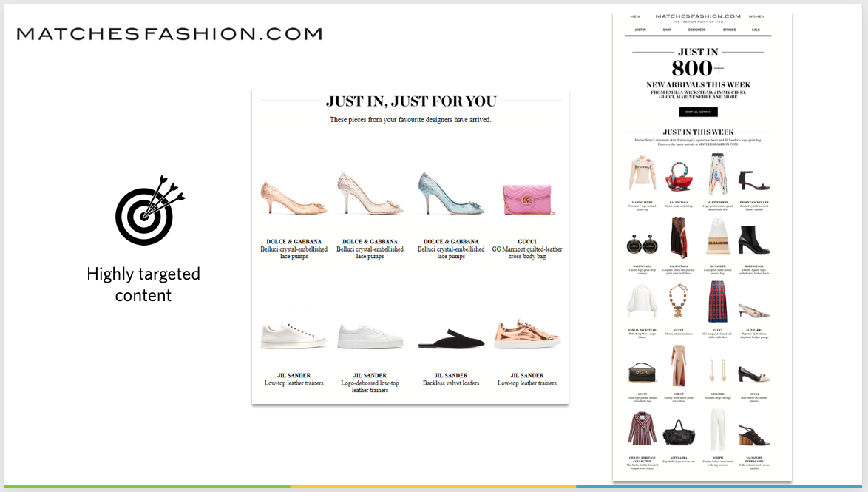Click the Highly targeted content caption
The image size is (868, 492).
(x=143, y=284)
